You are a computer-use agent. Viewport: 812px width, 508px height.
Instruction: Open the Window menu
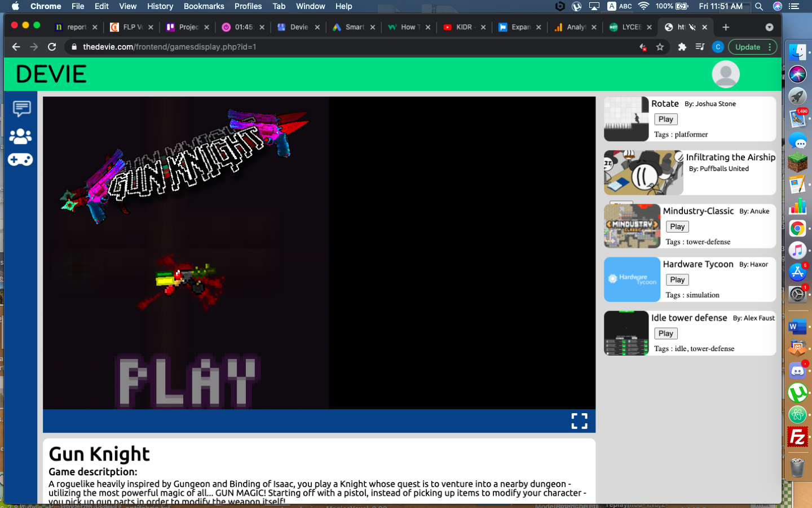(311, 6)
